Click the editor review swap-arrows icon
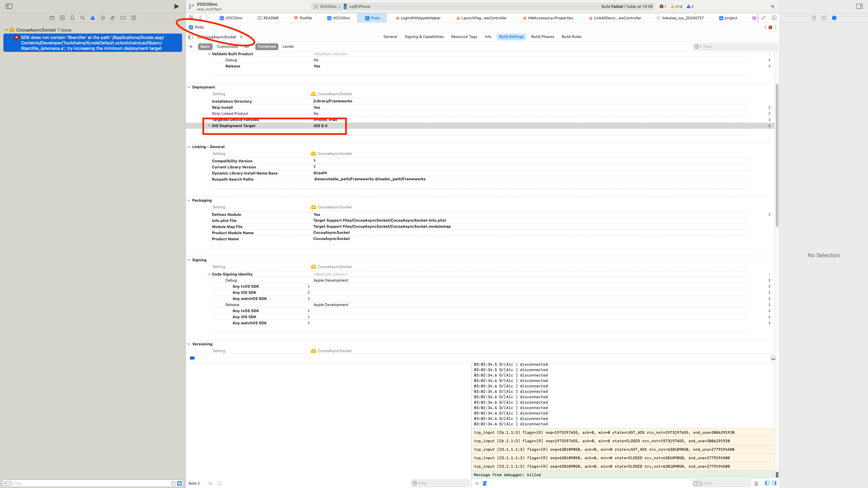 (x=763, y=18)
